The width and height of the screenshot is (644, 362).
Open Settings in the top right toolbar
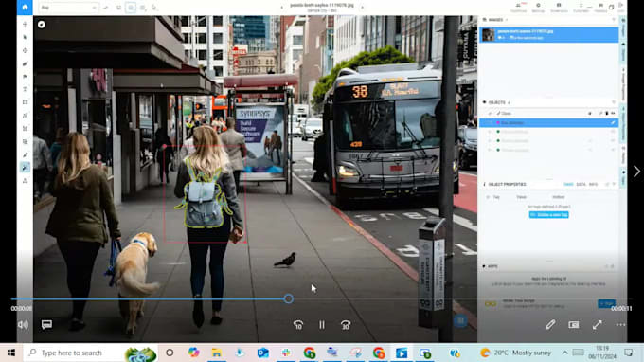(538, 7)
